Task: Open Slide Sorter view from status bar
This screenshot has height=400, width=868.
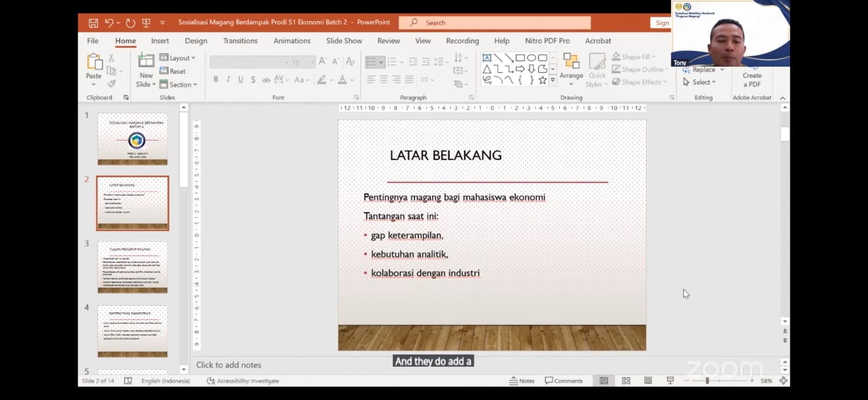Action: coord(626,381)
